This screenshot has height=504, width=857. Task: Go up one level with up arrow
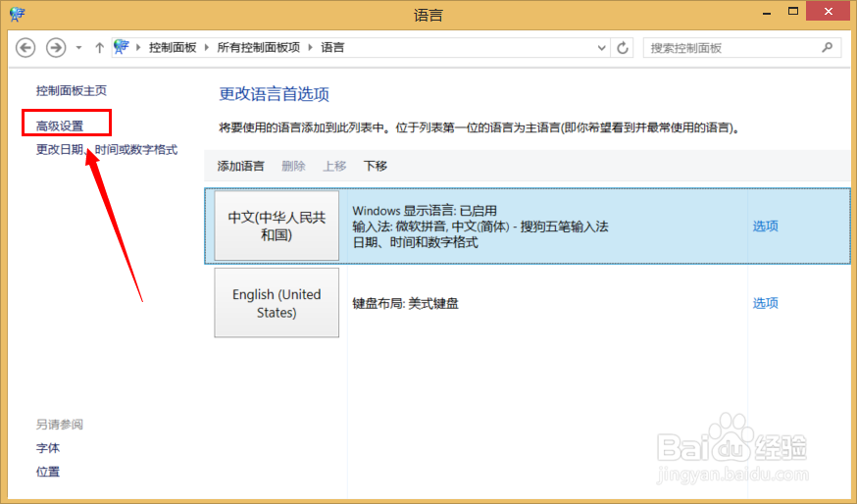99,48
